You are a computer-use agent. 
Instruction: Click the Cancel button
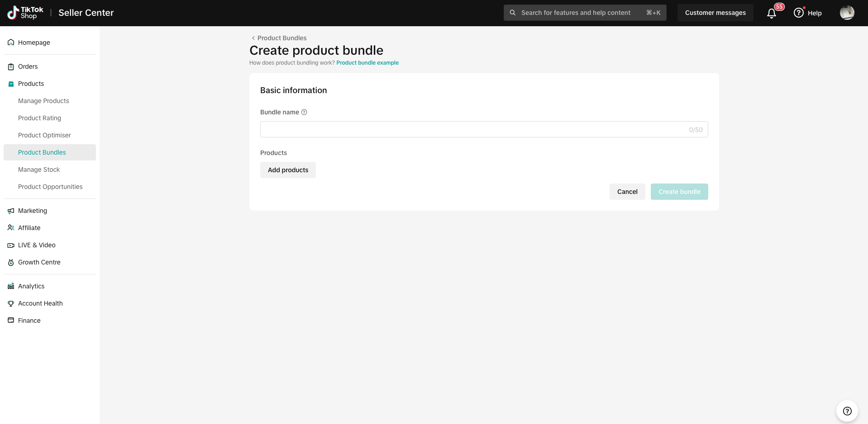627,192
